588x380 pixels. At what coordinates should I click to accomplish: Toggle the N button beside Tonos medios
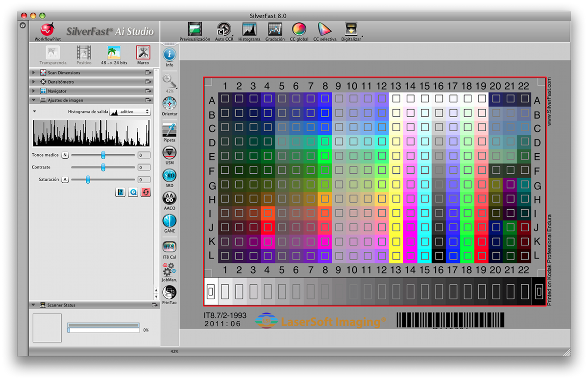point(65,155)
